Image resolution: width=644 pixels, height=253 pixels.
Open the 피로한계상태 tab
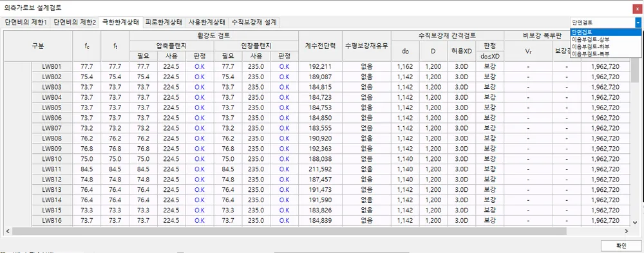164,23
